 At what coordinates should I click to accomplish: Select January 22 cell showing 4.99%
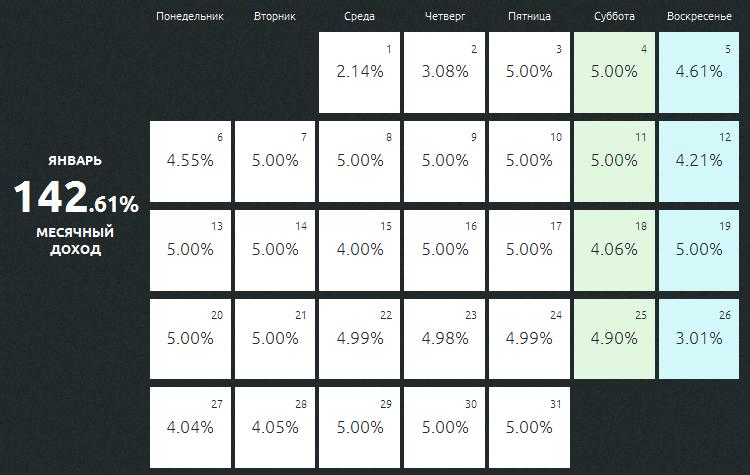[x=360, y=338]
